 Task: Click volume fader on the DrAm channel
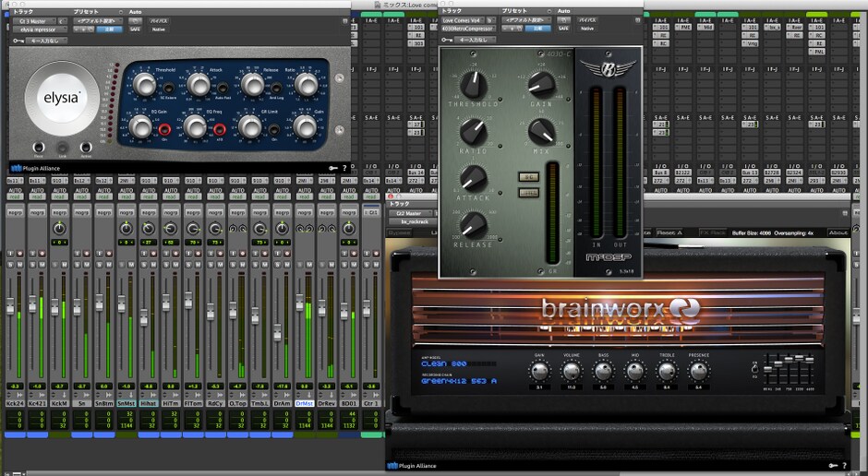coord(277,332)
